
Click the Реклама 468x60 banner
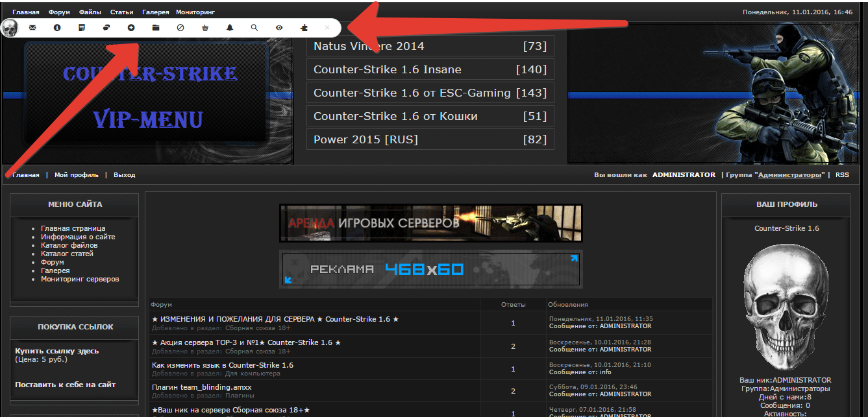pos(430,269)
